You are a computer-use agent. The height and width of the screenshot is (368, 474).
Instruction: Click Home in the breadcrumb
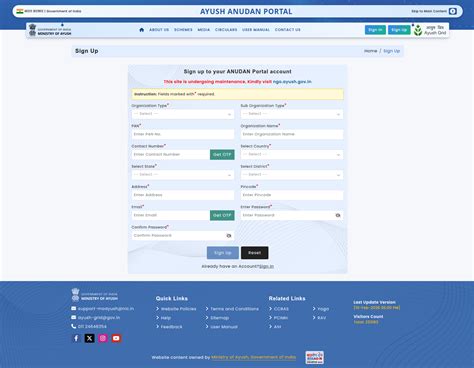pyautogui.click(x=370, y=51)
